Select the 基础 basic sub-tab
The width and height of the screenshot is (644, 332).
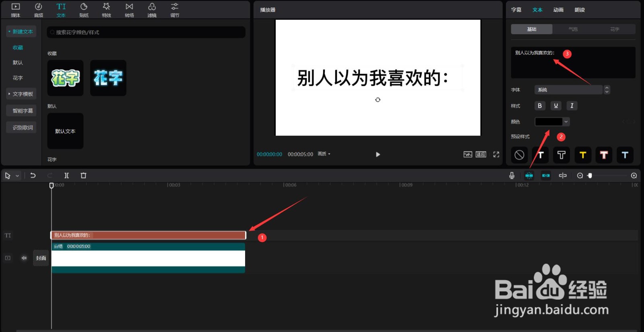pyautogui.click(x=532, y=29)
